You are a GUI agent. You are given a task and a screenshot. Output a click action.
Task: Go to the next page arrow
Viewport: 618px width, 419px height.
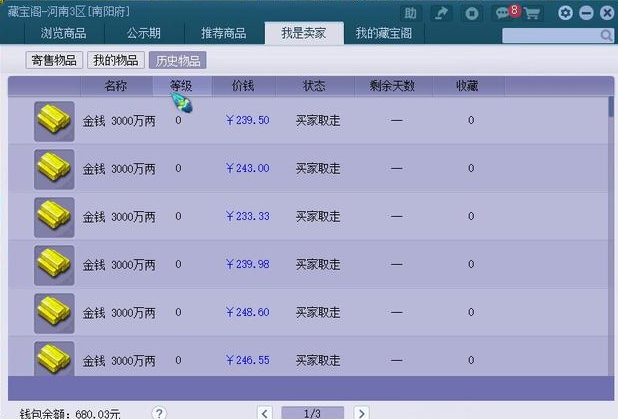coord(361,413)
